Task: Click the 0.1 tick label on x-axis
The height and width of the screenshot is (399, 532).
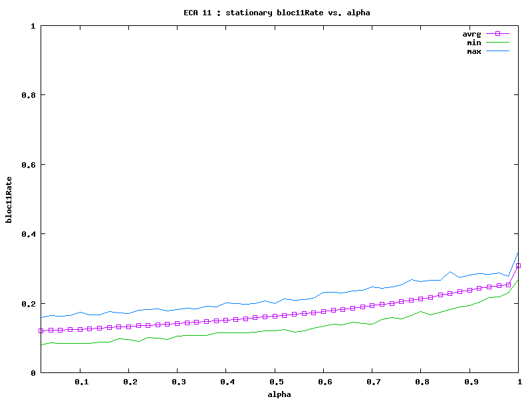Action: click(80, 382)
